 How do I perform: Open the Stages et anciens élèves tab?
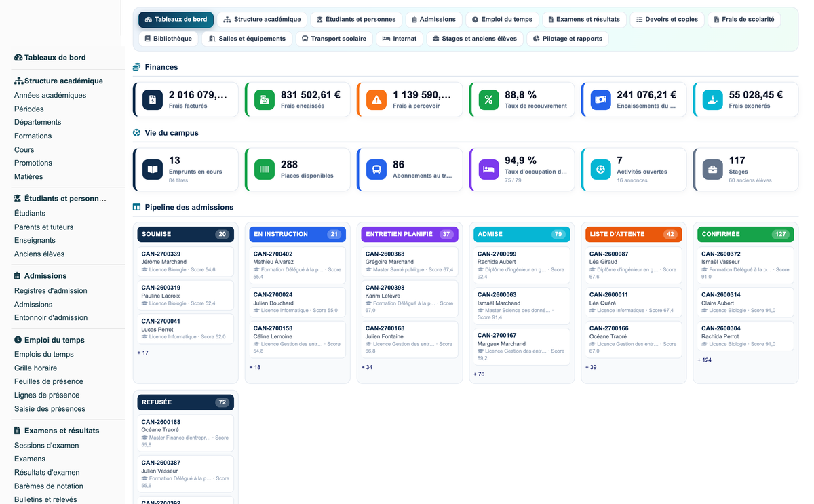coord(475,39)
